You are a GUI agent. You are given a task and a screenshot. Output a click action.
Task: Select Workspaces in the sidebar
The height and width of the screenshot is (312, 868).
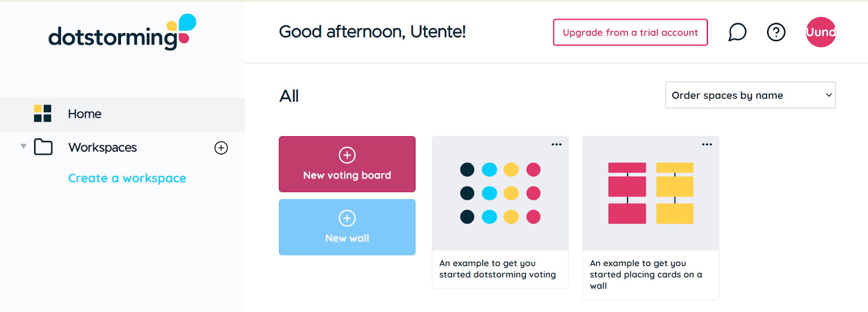103,148
